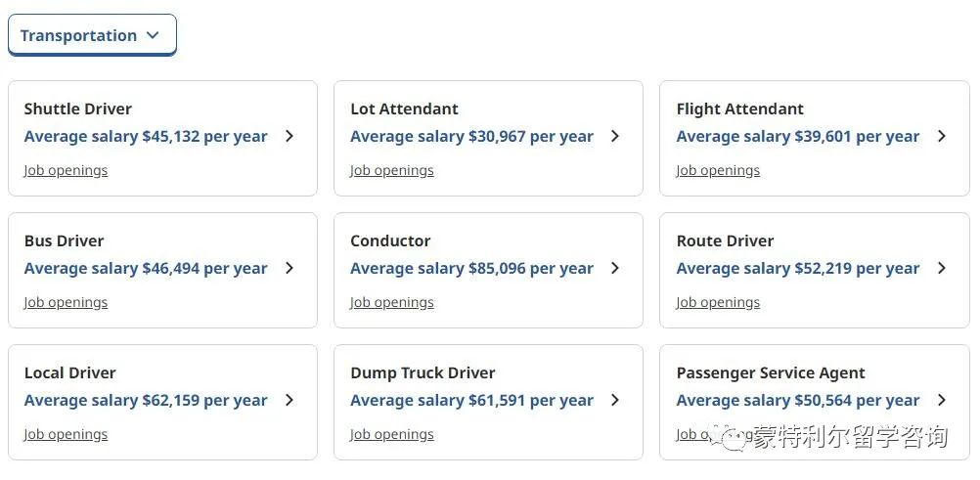Open the Route Driver job title card
The width and height of the screenshot is (980, 480).
point(815,270)
